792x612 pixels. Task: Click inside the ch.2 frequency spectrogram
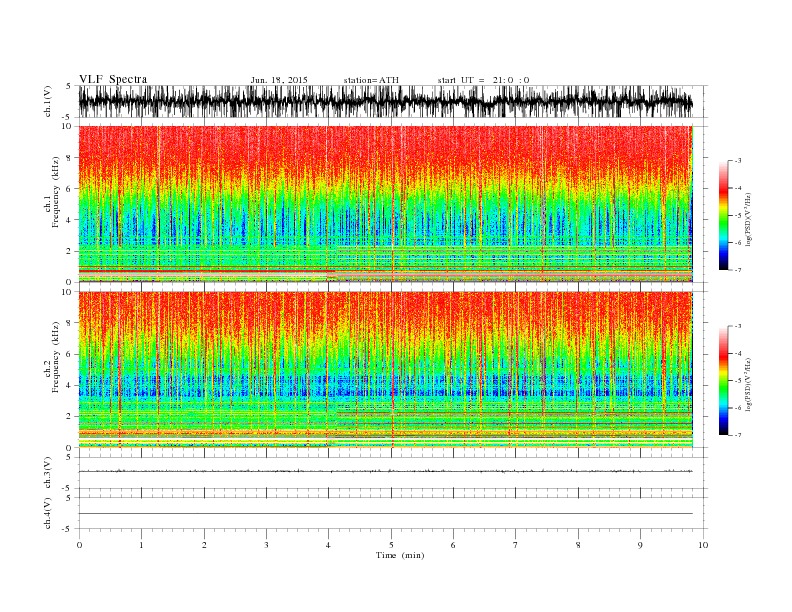coord(385,369)
